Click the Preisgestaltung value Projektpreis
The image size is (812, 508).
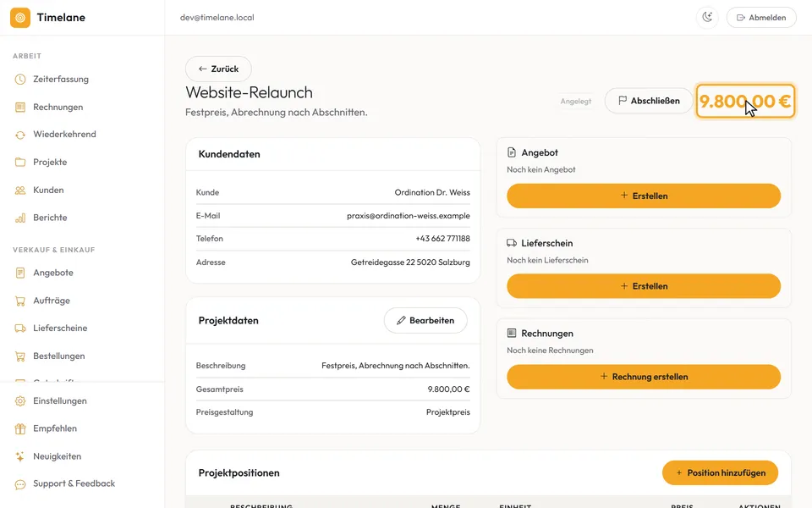pos(448,412)
